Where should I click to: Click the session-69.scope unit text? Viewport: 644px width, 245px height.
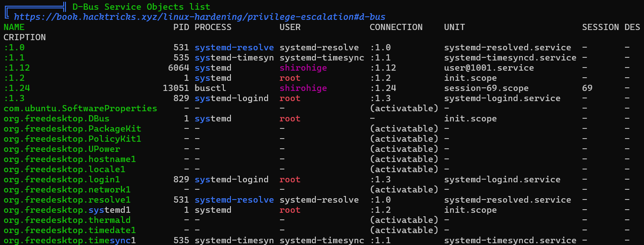pos(487,88)
